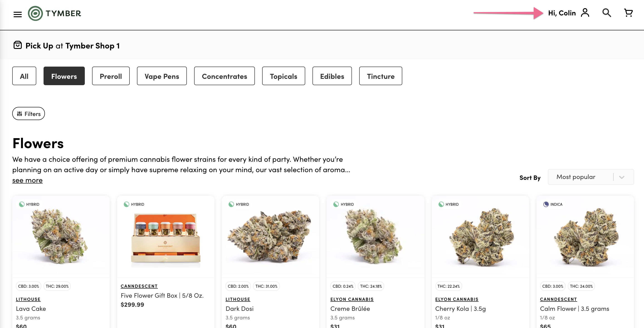Image resolution: width=644 pixels, height=328 pixels.
Task: Expand the Sort By dropdown arrow
Action: coord(622,177)
